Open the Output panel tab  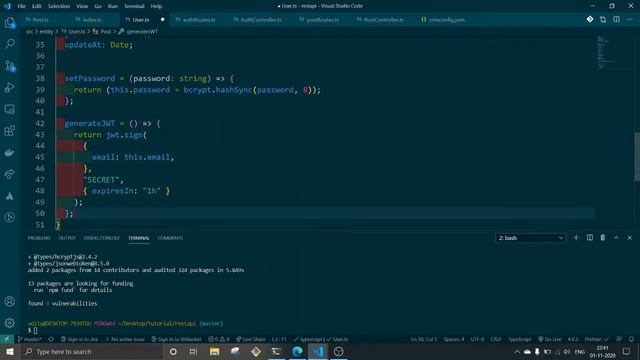[x=67, y=238]
